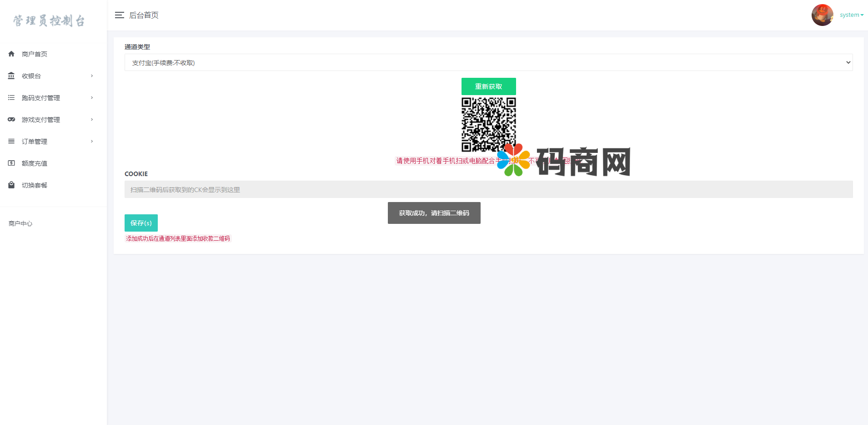Click the lines icon for 订单管理
Viewport: 868px width, 425px height.
[x=11, y=141]
